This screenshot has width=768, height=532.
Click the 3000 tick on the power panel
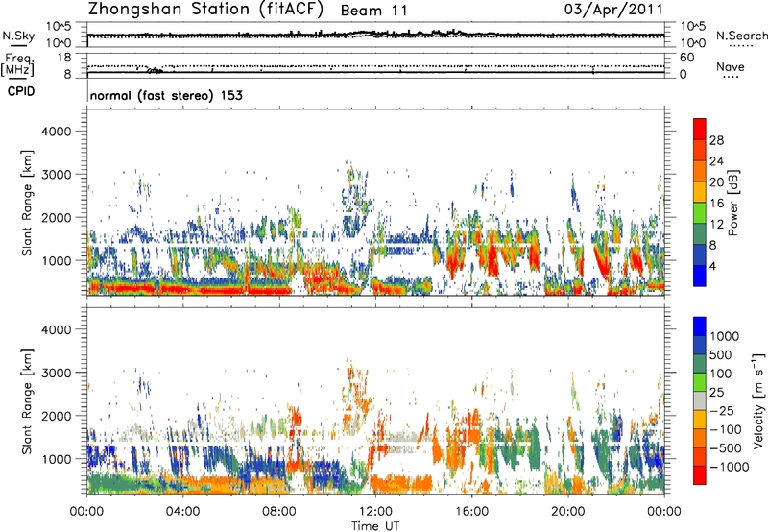point(57,175)
